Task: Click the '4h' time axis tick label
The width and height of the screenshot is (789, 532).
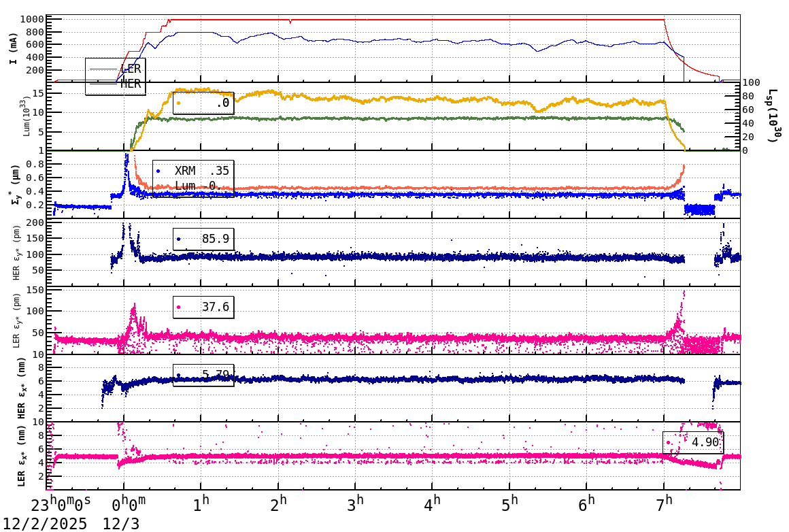Action: click(433, 505)
